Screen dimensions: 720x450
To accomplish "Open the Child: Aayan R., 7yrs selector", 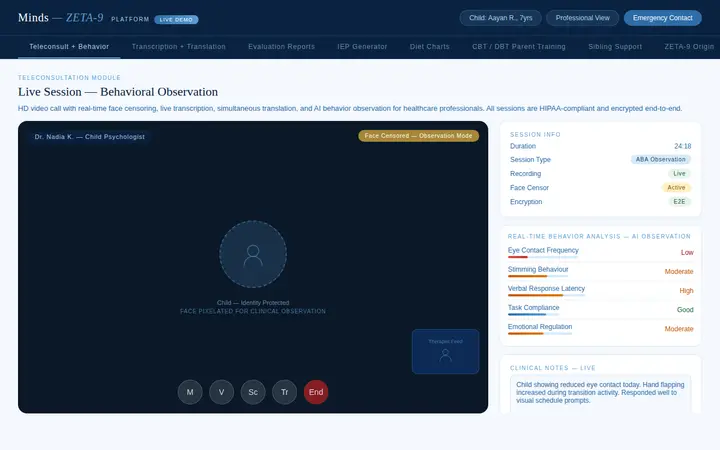I will pyautogui.click(x=501, y=18).
